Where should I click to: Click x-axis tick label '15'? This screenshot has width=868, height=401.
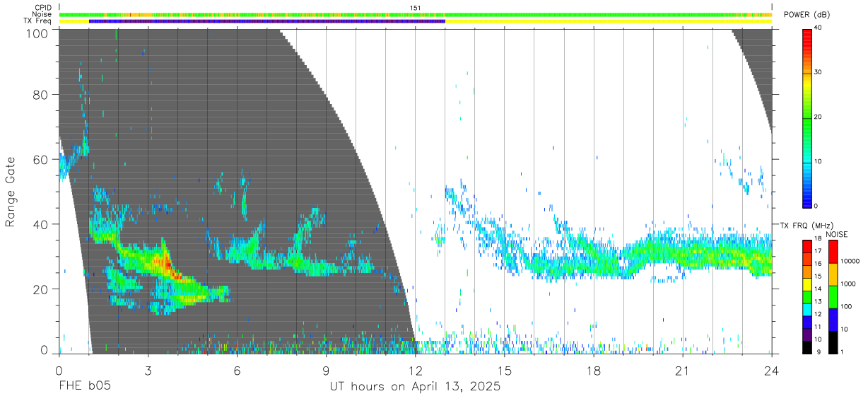click(504, 370)
